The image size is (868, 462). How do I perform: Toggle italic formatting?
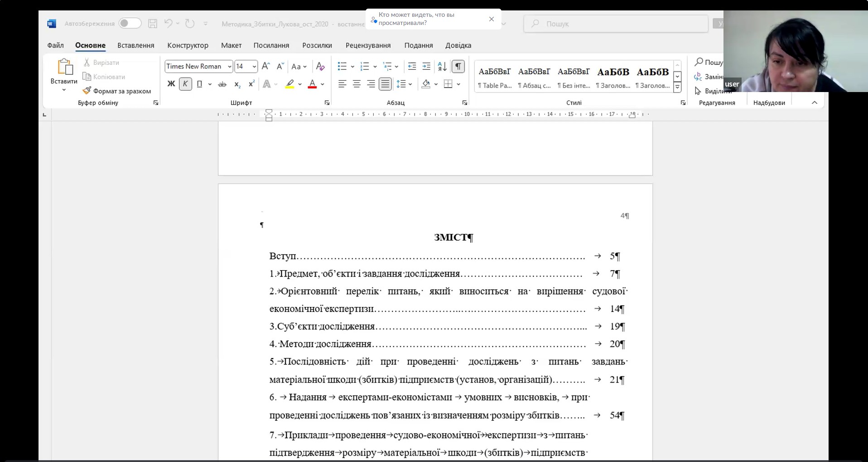pyautogui.click(x=185, y=84)
